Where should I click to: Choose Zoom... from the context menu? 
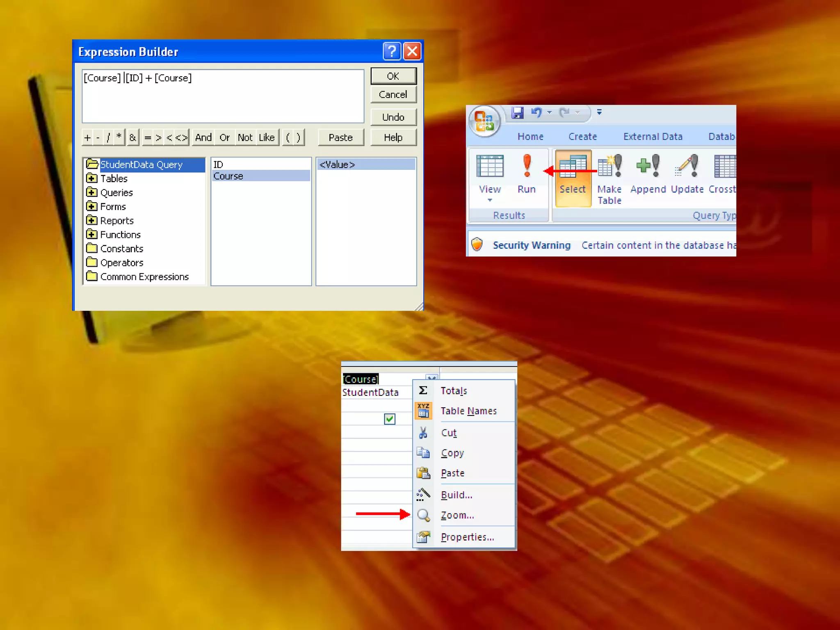(457, 515)
